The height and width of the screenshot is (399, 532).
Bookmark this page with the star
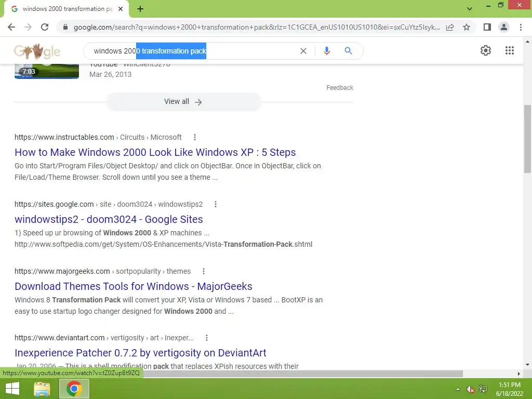point(467,27)
